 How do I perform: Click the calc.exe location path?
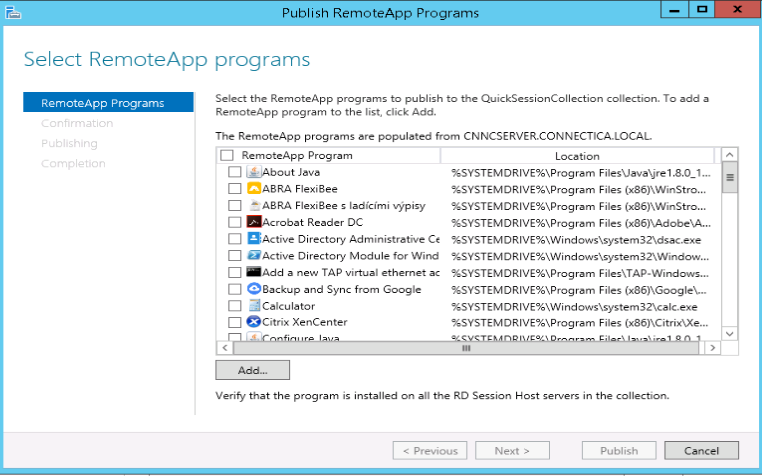574,307
